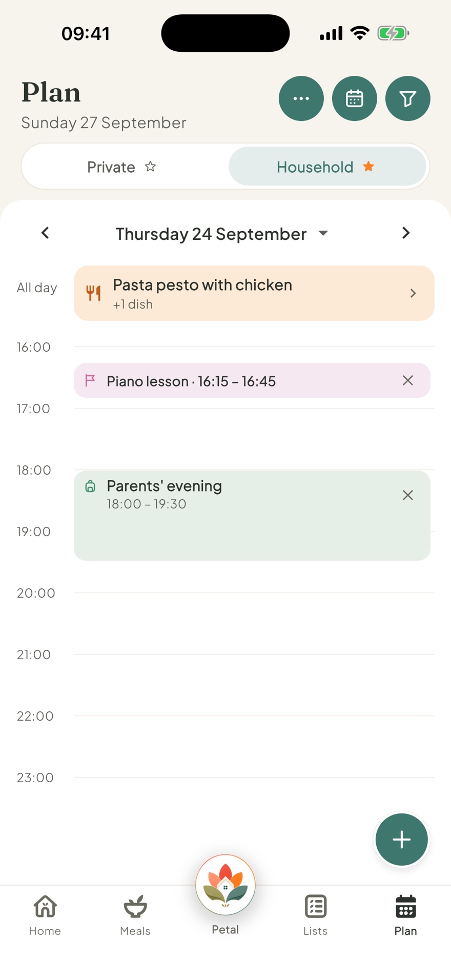Open the three-dots more options button

point(301,98)
